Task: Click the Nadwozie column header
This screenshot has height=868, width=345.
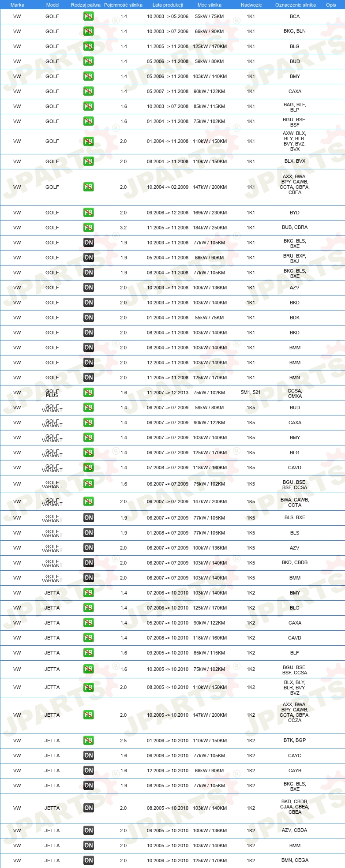Action: coord(251,5)
